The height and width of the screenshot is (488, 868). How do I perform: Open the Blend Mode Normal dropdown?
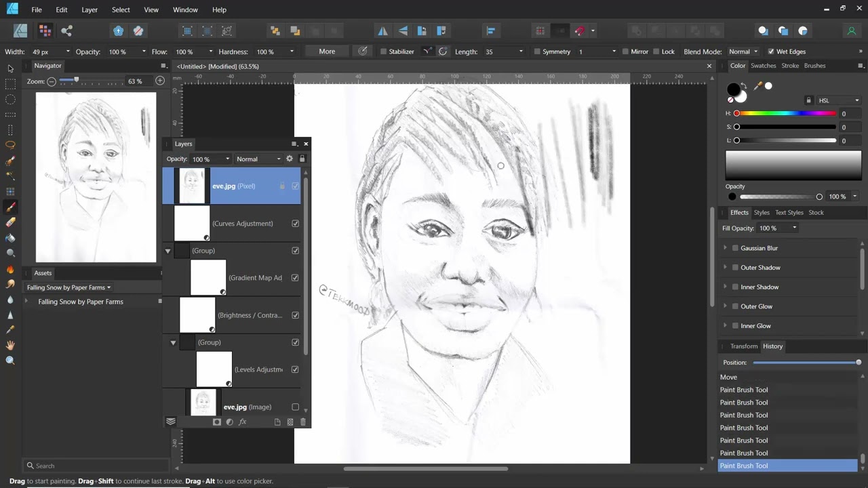coord(744,52)
